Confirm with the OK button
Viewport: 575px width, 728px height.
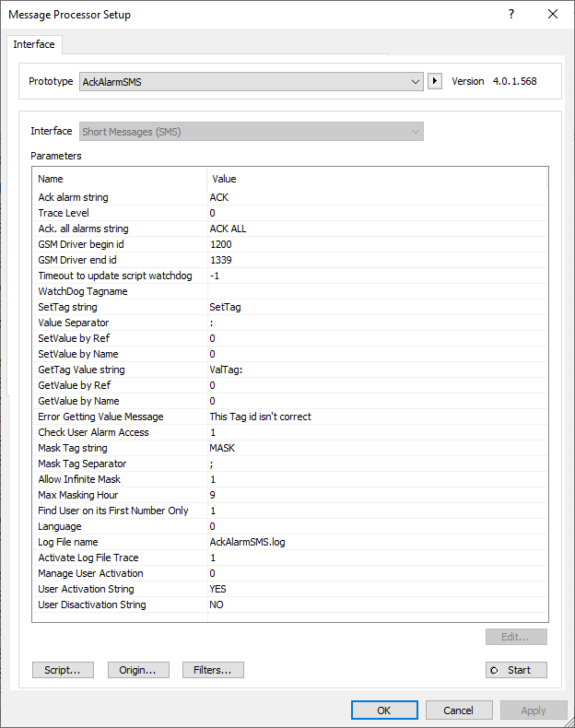[384, 710]
